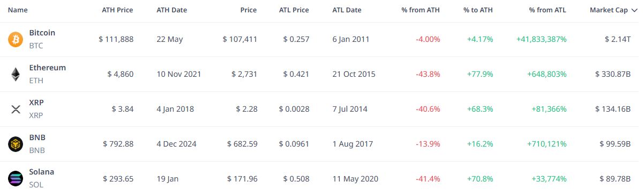Select Bitcoin's $ 2.14T market cap cell
Viewport: 644px width, 196px height.
tap(617, 39)
